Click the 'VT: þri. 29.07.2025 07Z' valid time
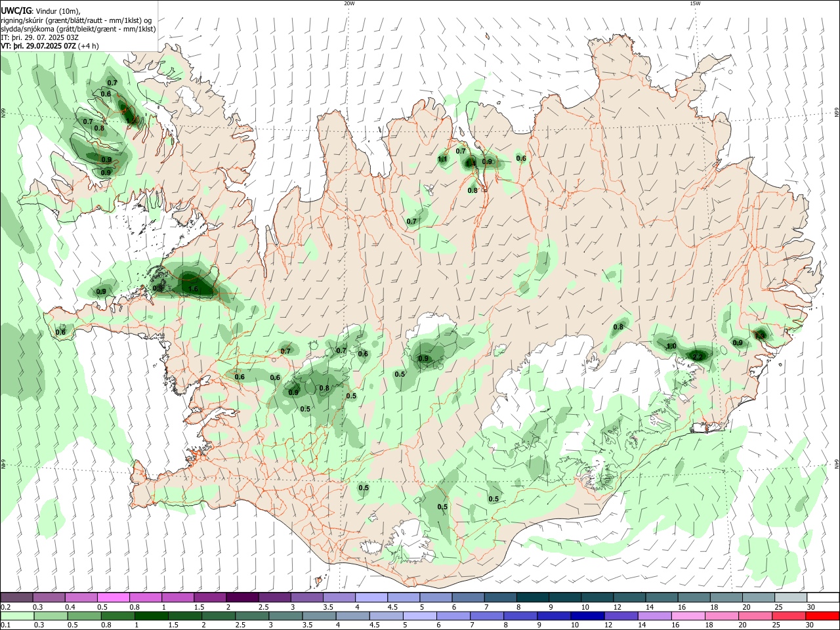This screenshot has width=840, height=630. pos(39,46)
